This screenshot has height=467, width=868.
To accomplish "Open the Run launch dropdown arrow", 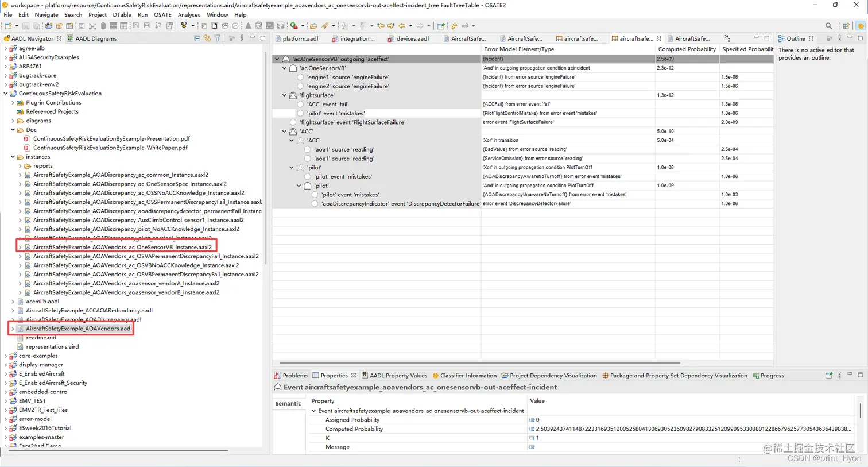I will [x=302, y=26].
